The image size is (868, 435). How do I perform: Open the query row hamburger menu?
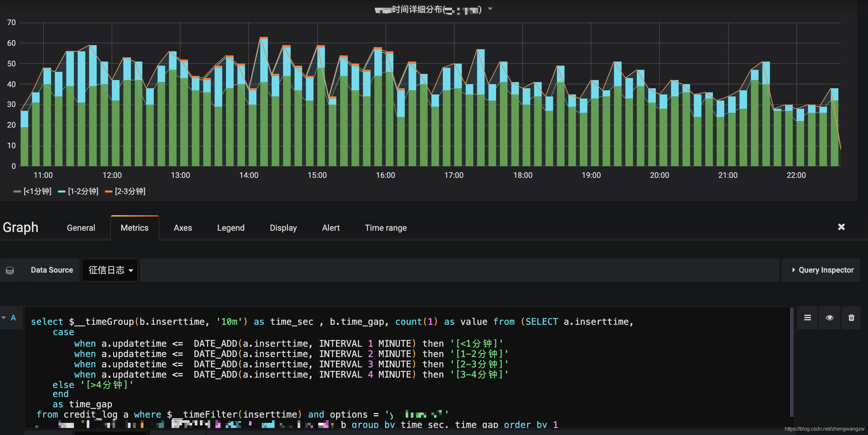(x=807, y=317)
